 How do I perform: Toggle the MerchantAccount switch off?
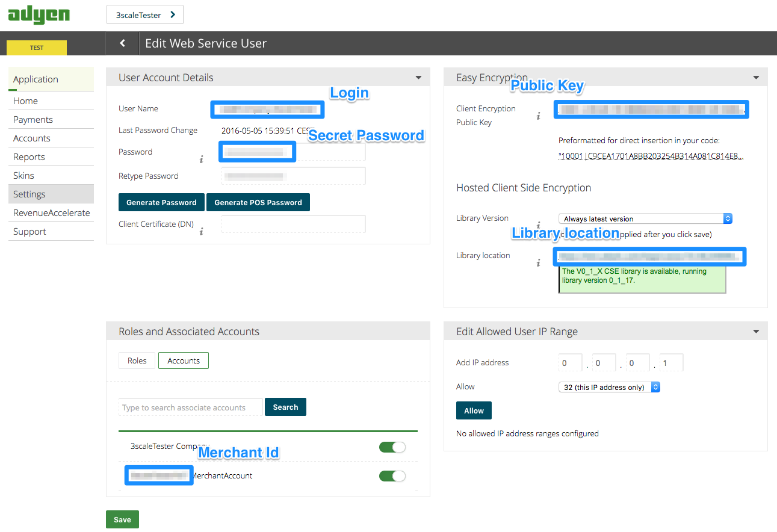[392, 476]
